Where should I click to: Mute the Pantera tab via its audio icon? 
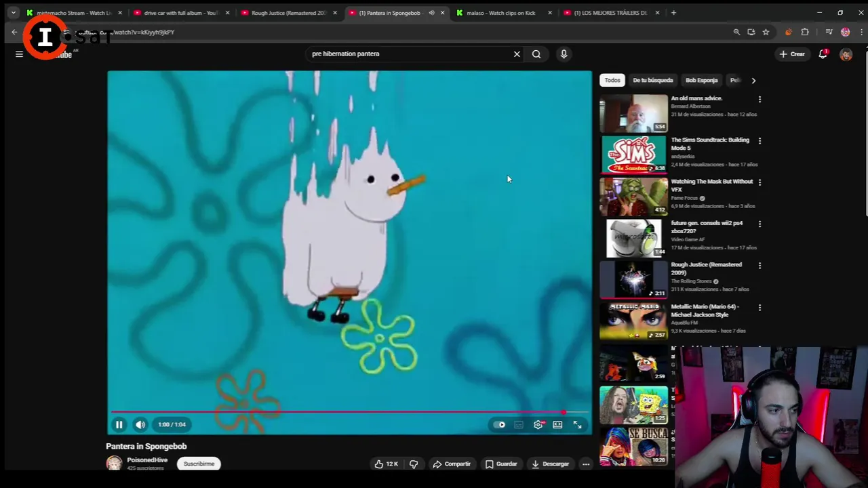tap(431, 13)
